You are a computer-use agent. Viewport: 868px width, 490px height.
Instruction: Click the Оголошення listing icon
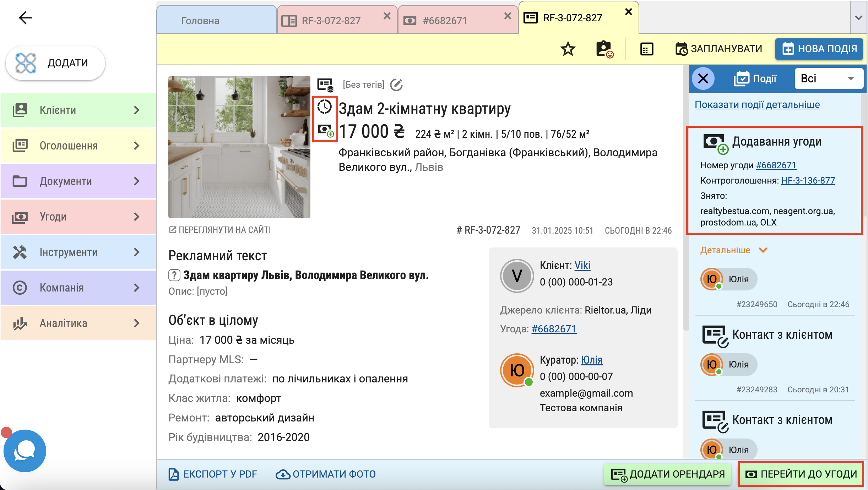(x=20, y=146)
